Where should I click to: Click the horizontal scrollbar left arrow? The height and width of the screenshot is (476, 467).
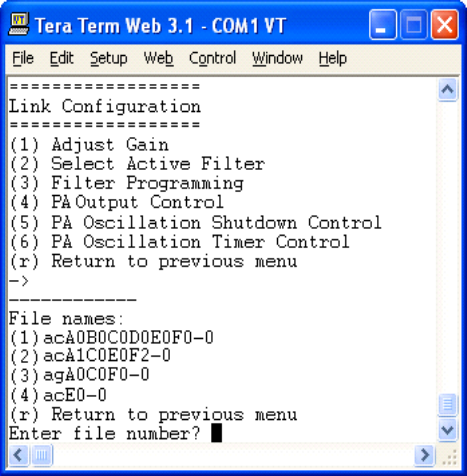(18, 455)
